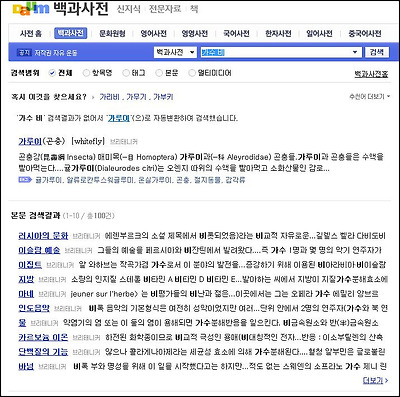
Task: Click the tag icon before 귤가루이
Action: [x=25, y=180]
